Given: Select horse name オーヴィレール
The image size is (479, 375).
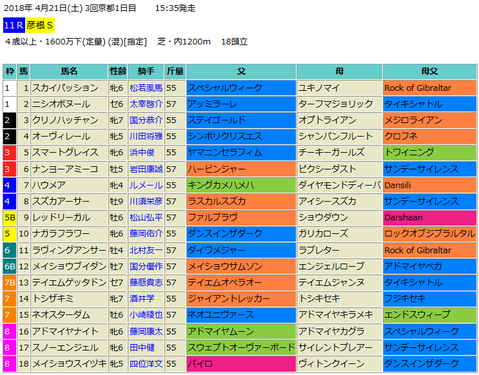Looking at the screenshot, I should tap(61, 136).
